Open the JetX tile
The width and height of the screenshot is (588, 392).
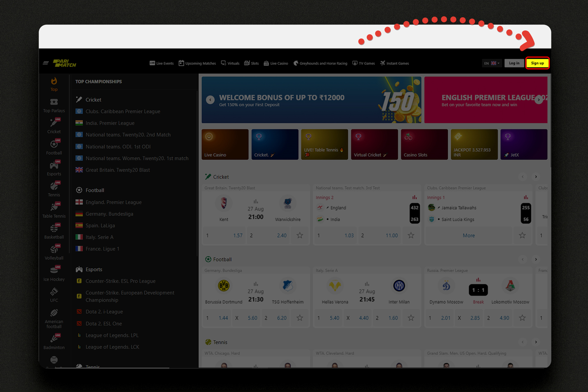pos(524,144)
